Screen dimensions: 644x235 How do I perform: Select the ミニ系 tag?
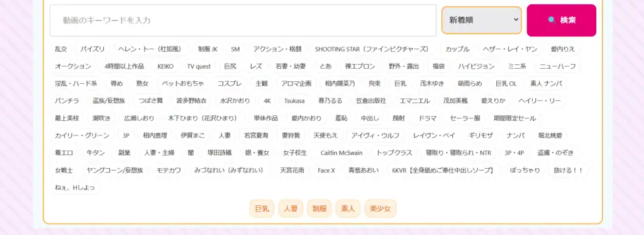[517, 66]
